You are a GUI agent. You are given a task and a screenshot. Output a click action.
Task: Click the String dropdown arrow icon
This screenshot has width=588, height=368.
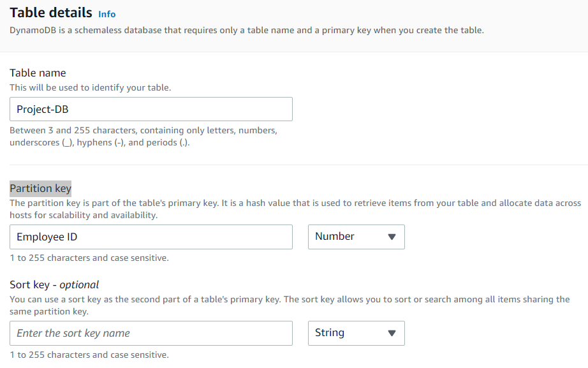click(392, 333)
